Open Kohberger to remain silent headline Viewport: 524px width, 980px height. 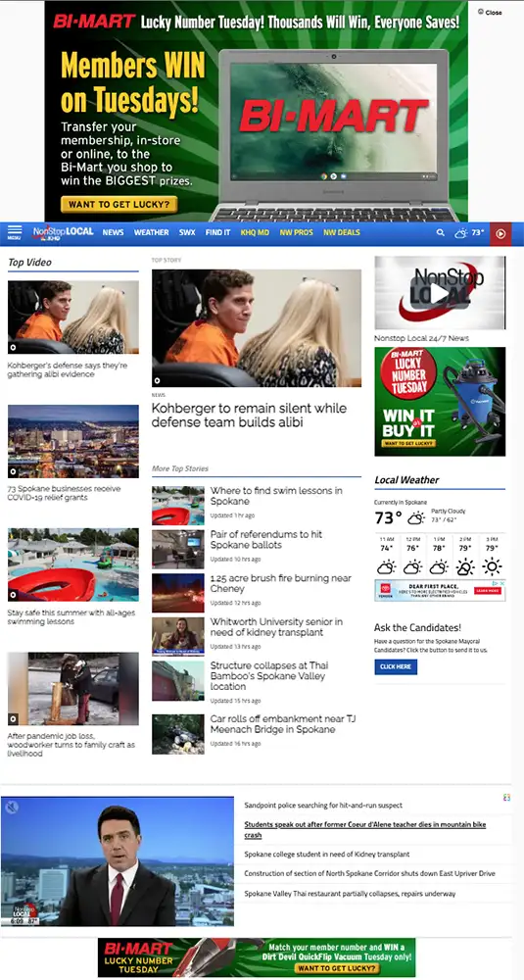tap(249, 415)
